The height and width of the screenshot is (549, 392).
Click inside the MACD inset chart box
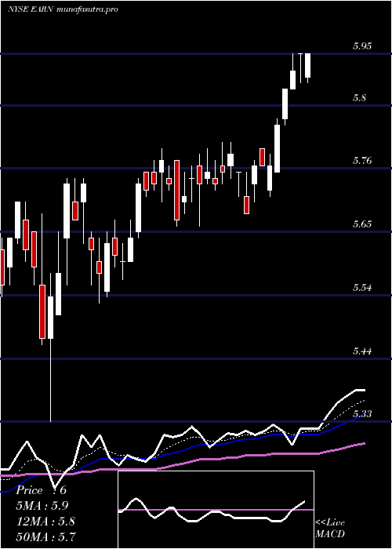[x=216, y=510]
